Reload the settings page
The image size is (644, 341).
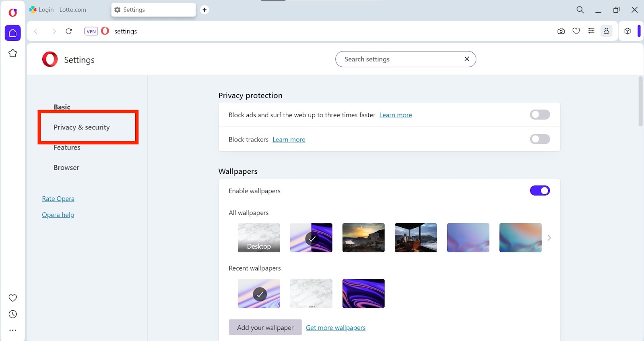(x=69, y=31)
